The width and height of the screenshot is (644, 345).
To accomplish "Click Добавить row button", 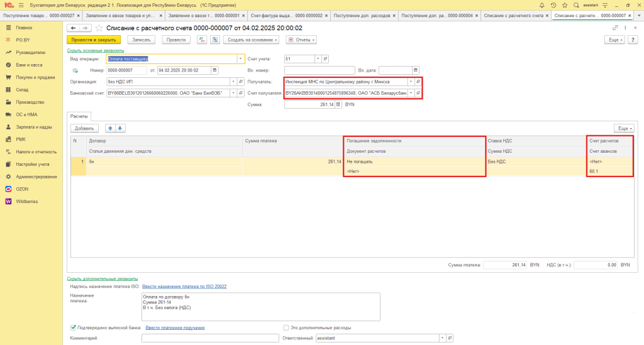I will pyautogui.click(x=84, y=128).
